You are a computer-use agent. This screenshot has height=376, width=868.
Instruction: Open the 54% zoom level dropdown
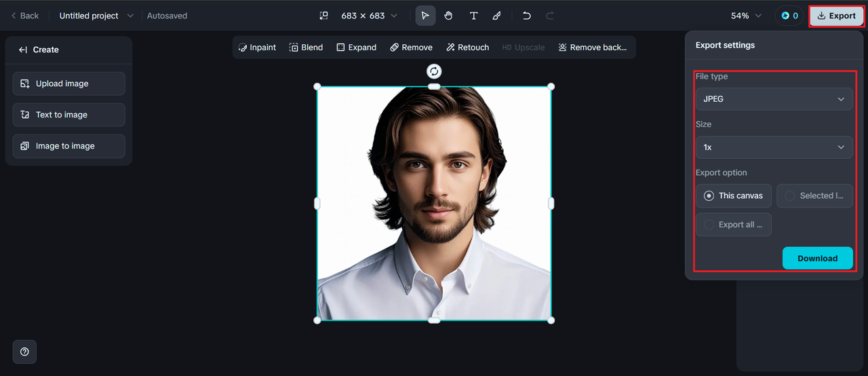pyautogui.click(x=746, y=16)
